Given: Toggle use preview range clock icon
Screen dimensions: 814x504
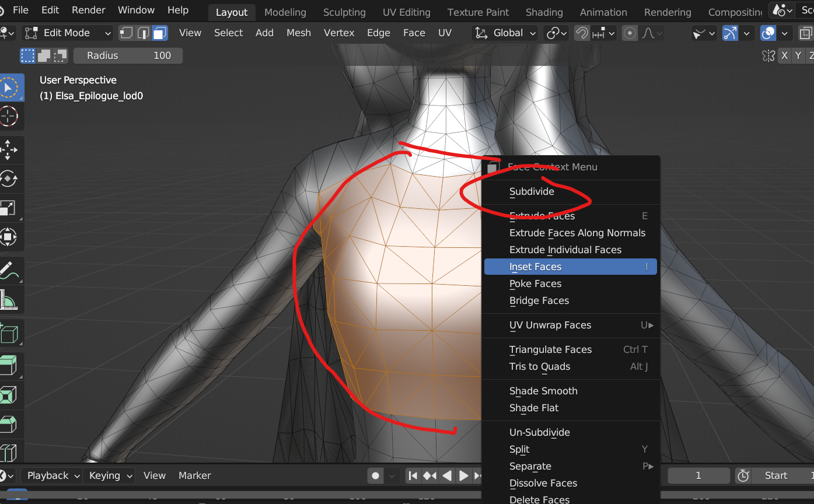Looking at the screenshot, I should pos(743,475).
